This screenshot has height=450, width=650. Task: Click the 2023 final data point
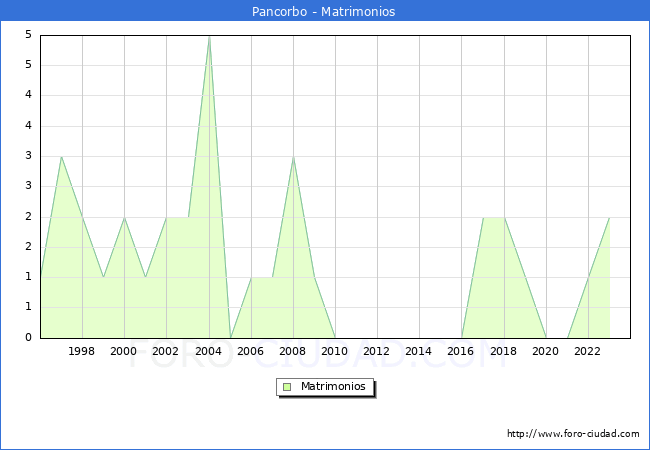coord(609,218)
